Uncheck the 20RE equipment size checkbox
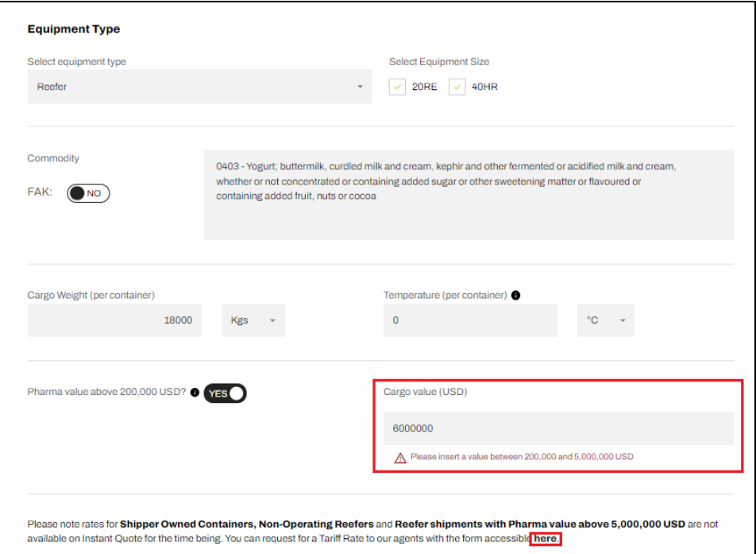Image resolution: width=756 pixels, height=554 pixels. coord(397,87)
